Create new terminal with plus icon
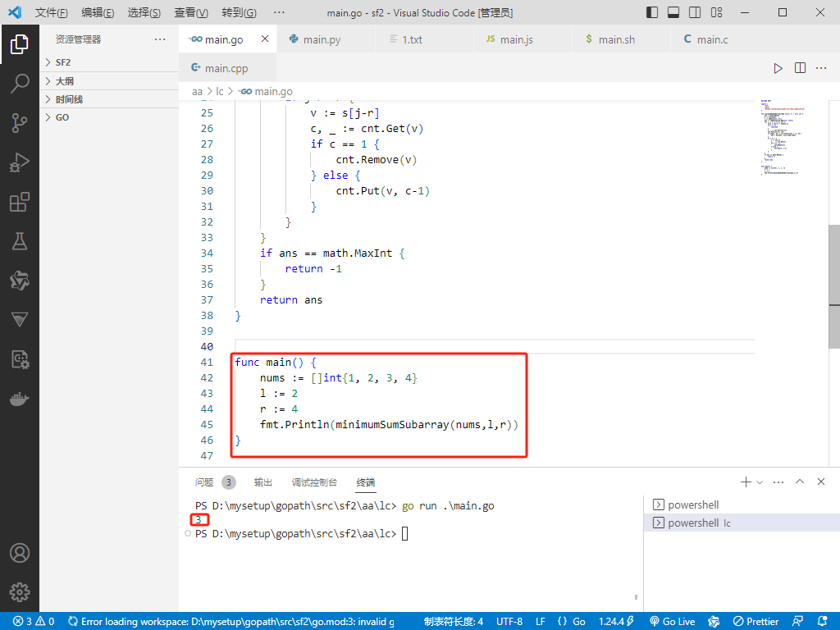Image resolution: width=840 pixels, height=630 pixels. point(746,482)
